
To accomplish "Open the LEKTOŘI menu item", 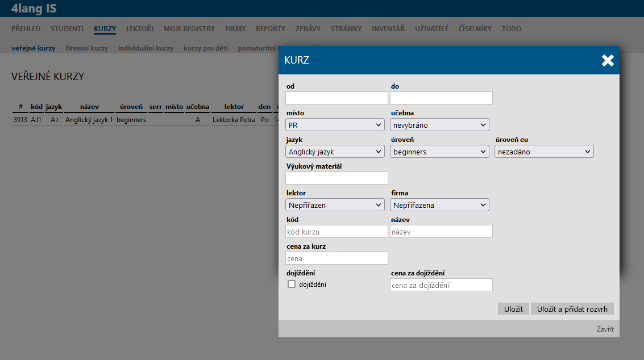I will coord(140,29).
